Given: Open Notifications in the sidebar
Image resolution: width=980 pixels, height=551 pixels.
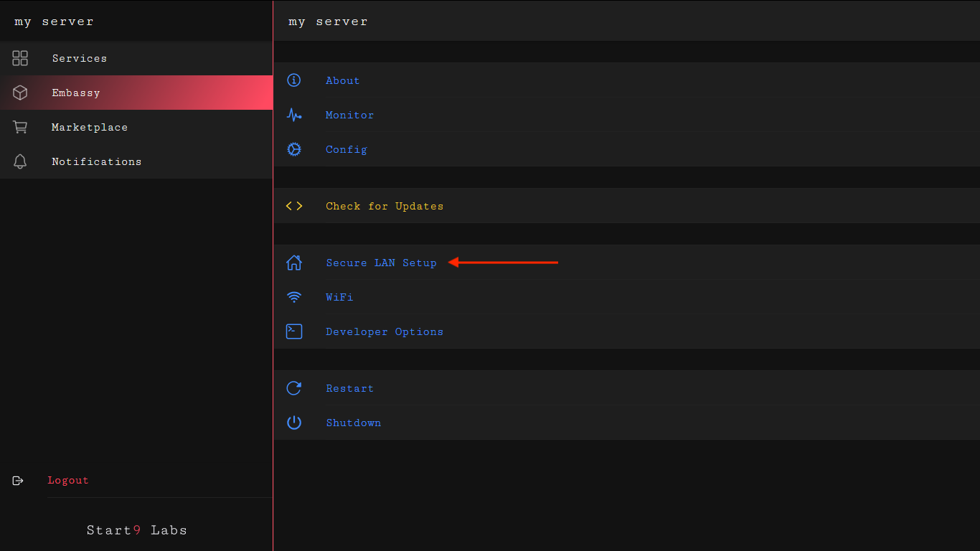Looking at the screenshot, I should coord(96,161).
